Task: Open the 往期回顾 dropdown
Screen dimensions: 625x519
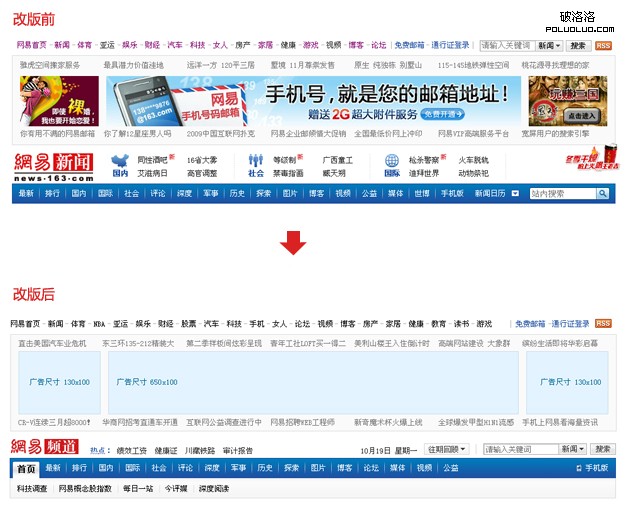Action: 445,450
